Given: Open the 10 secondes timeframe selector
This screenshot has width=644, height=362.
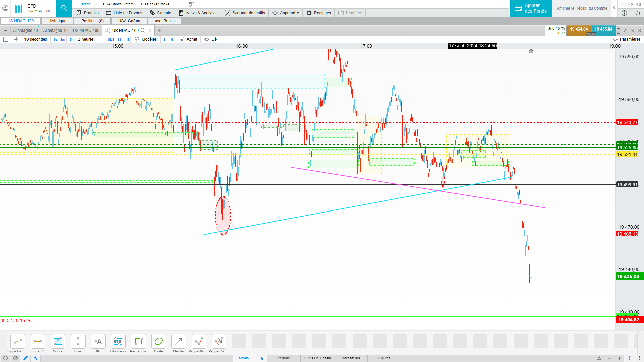Looking at the screenshot, I should pos(36,39).
